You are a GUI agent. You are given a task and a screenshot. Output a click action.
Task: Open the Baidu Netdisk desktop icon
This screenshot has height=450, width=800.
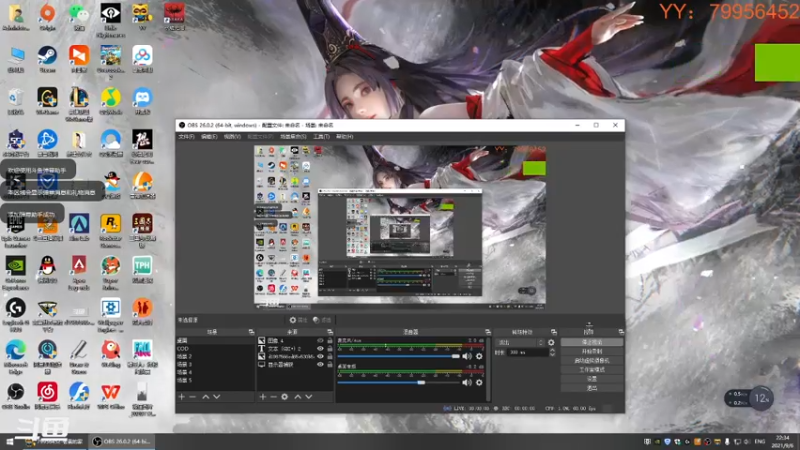[142, 59]
